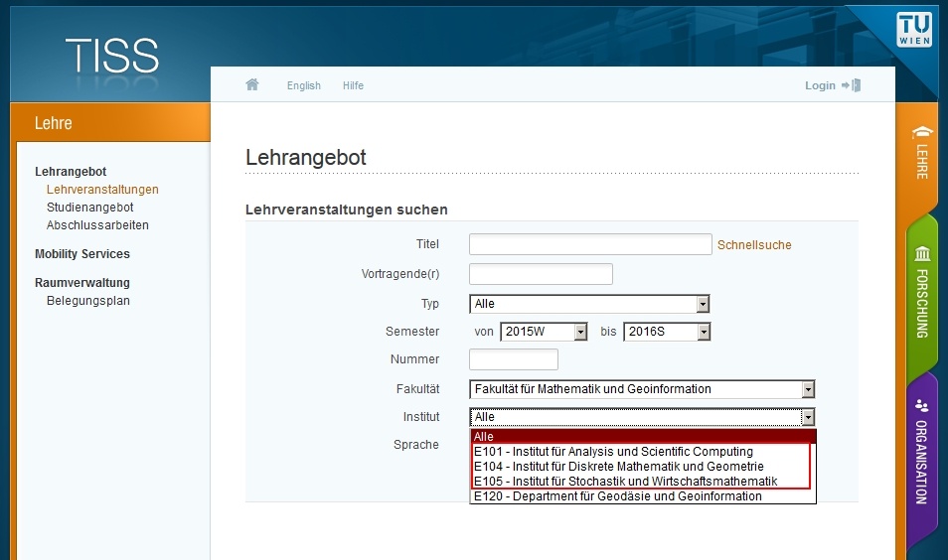Select E120 Geodäsie und Geoinformation option
Screen dimensions: 948x560
[x=643, y=496]
